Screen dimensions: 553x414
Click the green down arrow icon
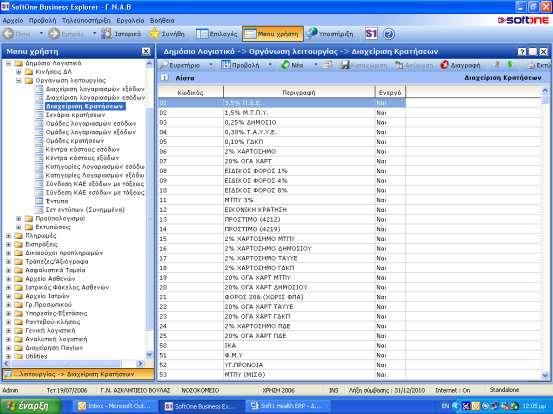[509, 65]
